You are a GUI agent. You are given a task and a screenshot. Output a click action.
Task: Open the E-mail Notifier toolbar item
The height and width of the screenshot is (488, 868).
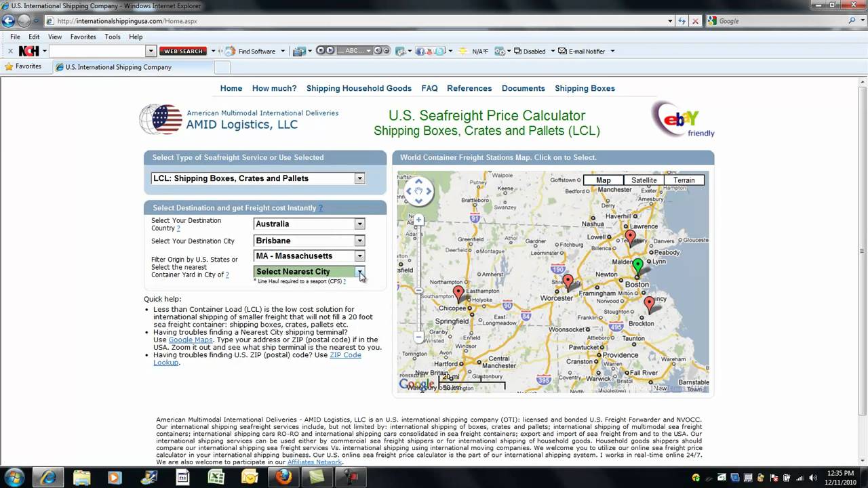[x=582, y=51]
